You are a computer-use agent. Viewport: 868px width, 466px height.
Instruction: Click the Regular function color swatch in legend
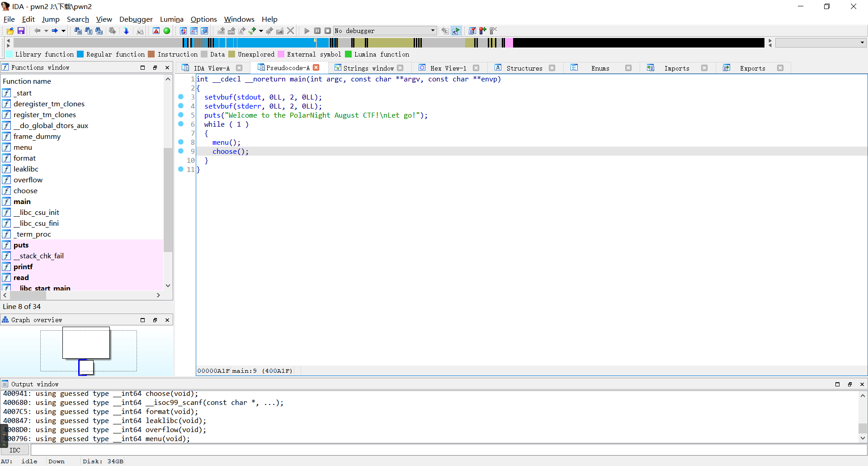point(80,54)
